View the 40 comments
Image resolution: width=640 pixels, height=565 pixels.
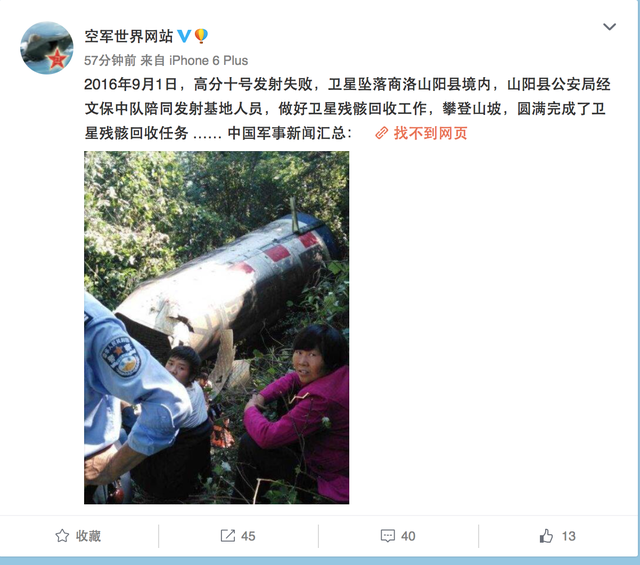pyautogui.click(x=408, y=536)
